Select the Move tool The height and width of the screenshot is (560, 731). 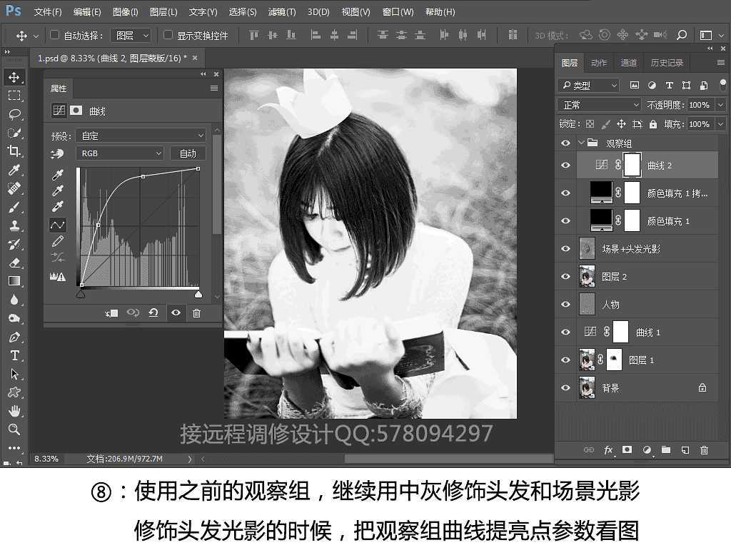pos(16,77)
